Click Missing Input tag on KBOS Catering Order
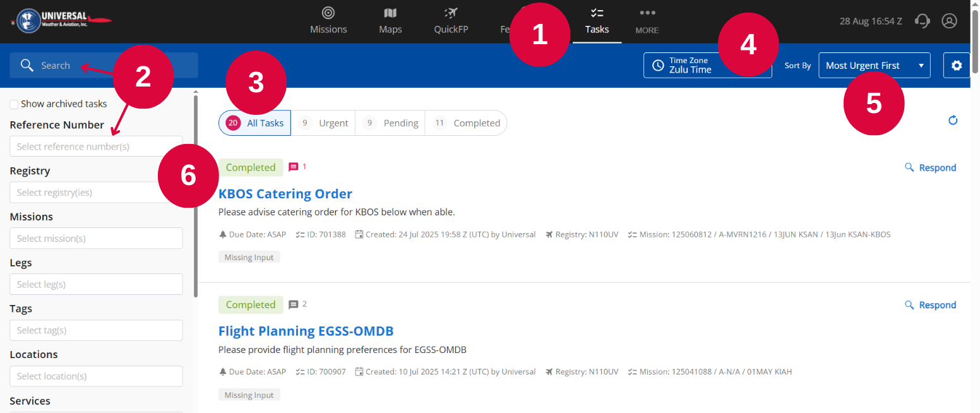This screenshot has height=413, width=980. [x=249, y=257]
